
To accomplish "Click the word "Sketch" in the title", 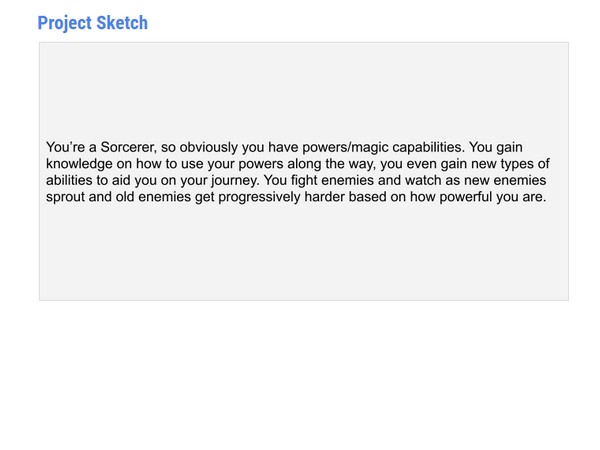I will tap(122, 23).
